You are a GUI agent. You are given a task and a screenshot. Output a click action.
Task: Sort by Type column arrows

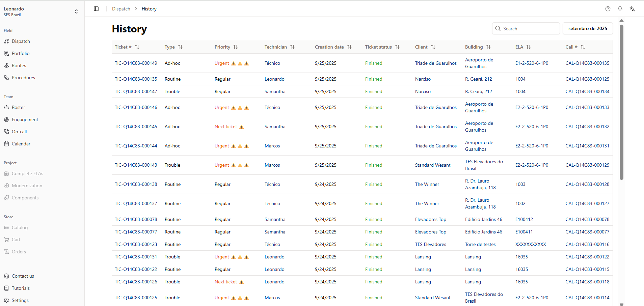180,47
